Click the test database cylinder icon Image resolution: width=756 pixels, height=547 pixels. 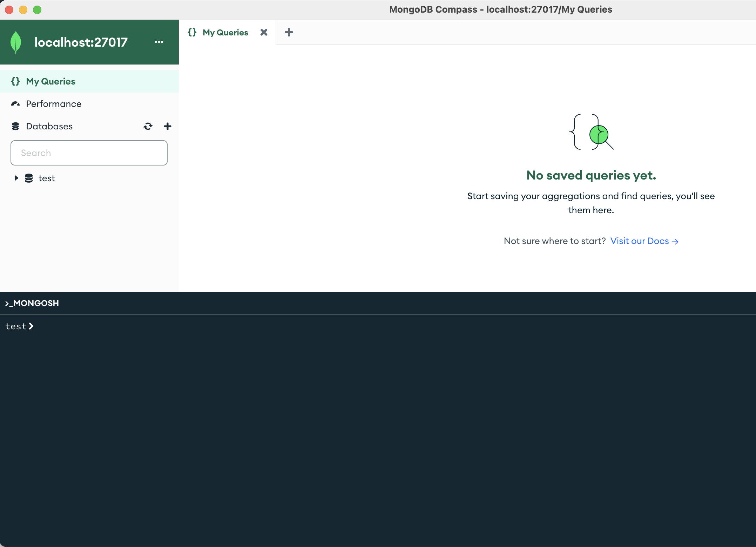click(29, 178)
